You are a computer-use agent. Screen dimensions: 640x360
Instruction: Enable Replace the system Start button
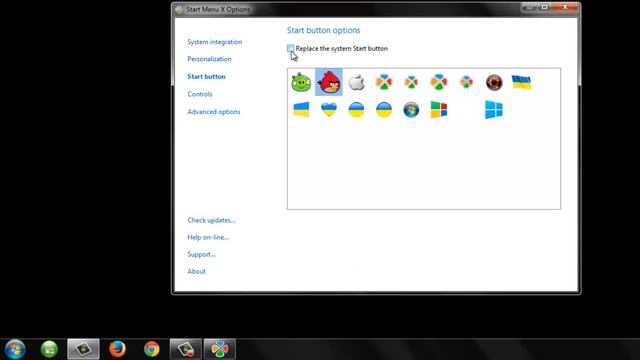(290, 49)
